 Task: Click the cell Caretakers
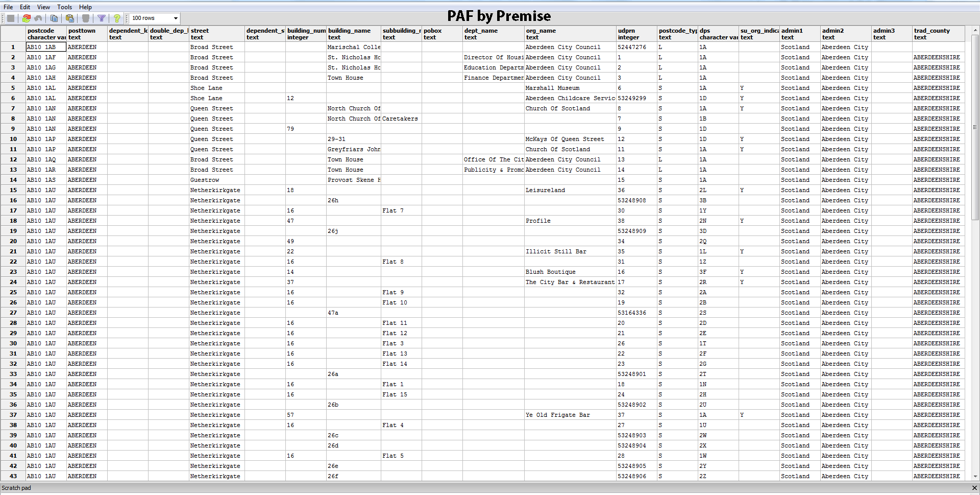pos(401,119)
